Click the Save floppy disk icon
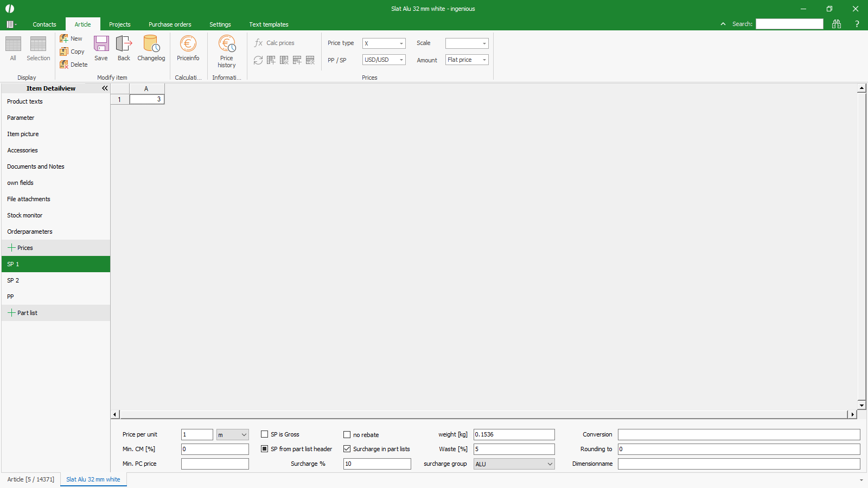868x488 pixels. (x=101, y=44)
